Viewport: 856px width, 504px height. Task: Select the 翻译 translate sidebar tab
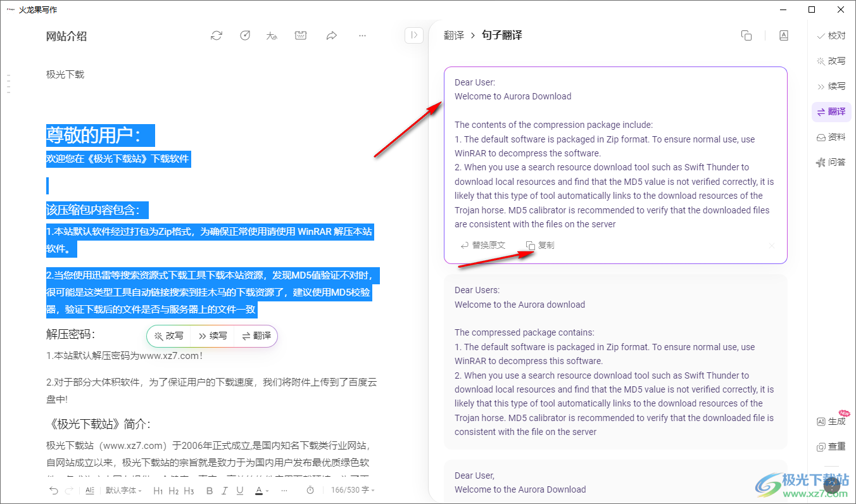pyautogui.click(x=831, y=111)
